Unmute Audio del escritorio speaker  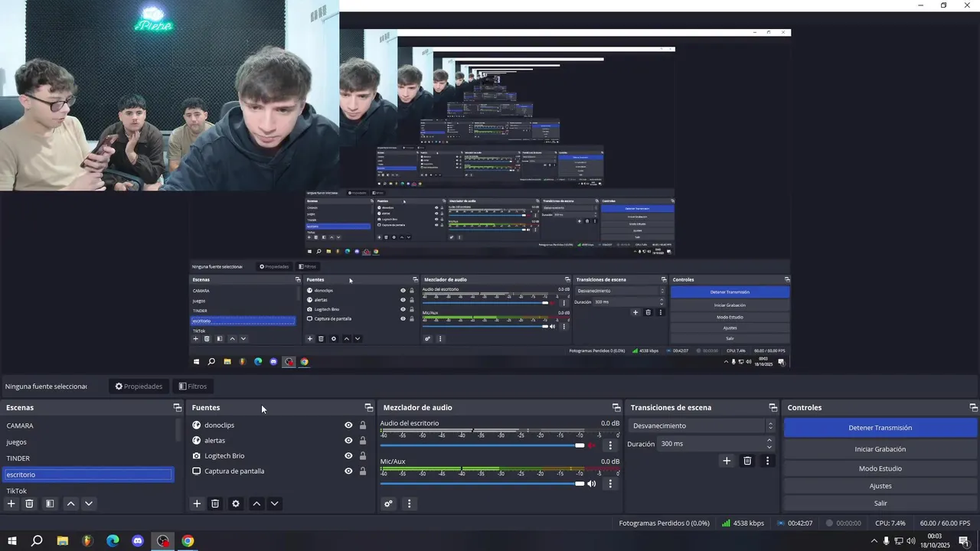pos(591,445)
